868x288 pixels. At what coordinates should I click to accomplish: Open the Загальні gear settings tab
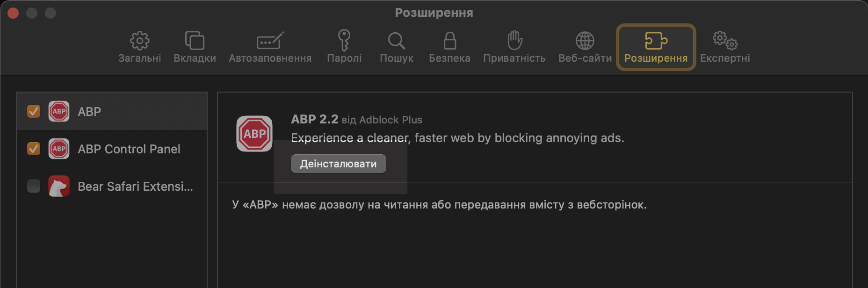coord(139,47)
